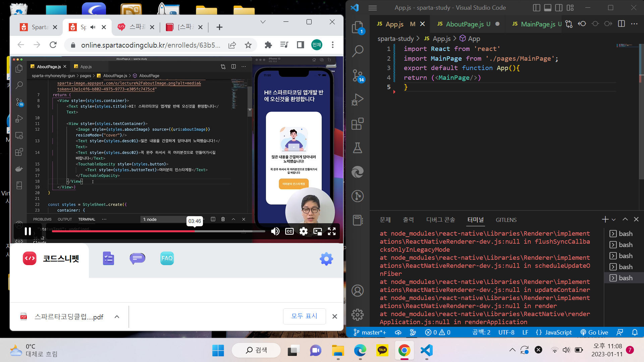This screenshot has height=362, width=644.
Task: Click the video progress bar
Action: point(158,231)
